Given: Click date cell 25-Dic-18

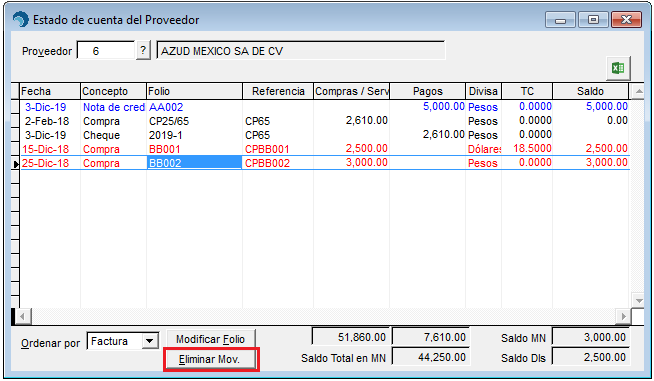Looking at the screenshot, I should pyautogui.click(x=50, y=163).
